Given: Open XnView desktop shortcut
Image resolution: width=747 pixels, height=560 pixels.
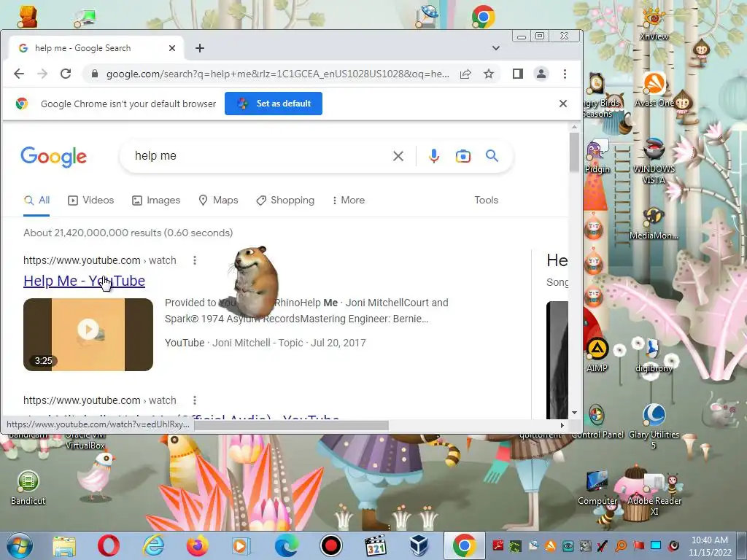Looking at the screenshot, I should (654, 24).
